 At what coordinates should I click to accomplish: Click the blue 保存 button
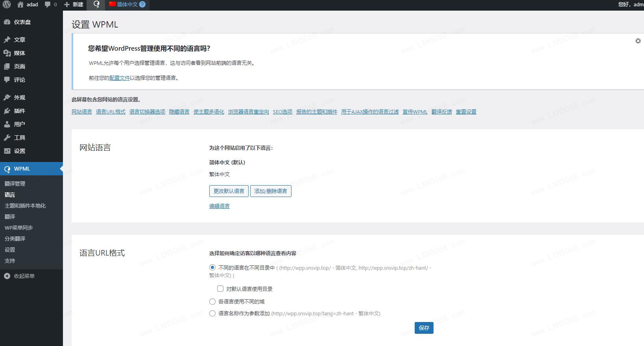pyautogui.click(x=424, y=328)
